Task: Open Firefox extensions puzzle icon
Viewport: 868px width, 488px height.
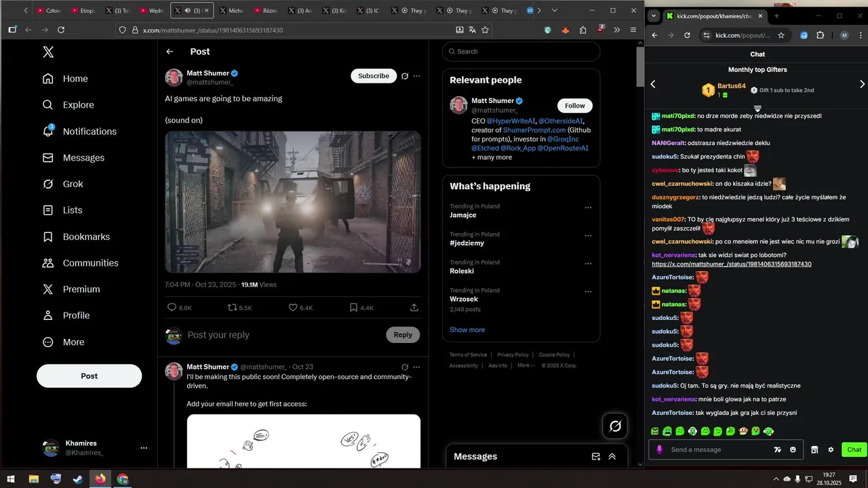Action: (x=583, y=30)
